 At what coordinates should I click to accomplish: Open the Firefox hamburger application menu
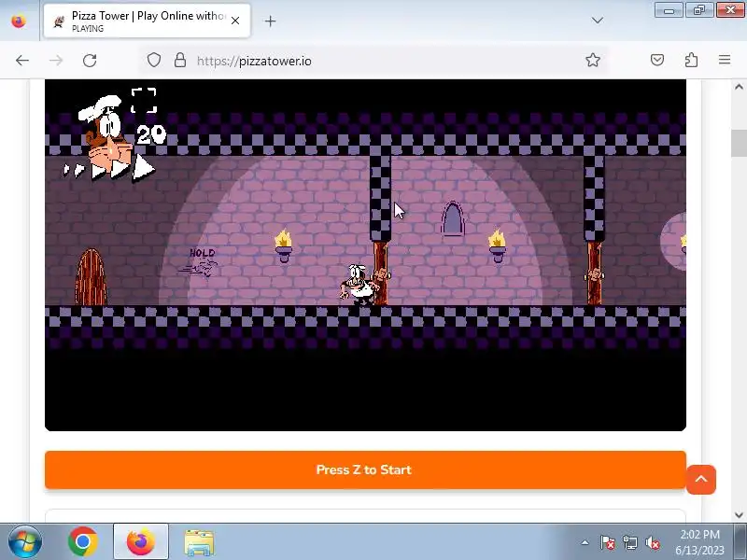725,60
